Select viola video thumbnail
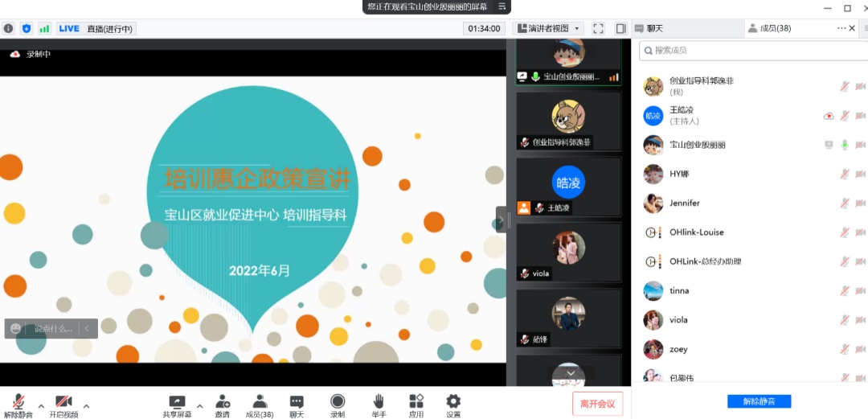 pos(568,253)
